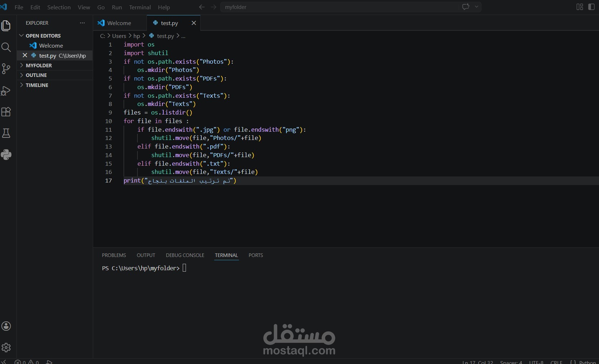Viewport: 599px width, 364px height.
Task: Switch to the Debug Console tab
Action: tap(185, 255)
